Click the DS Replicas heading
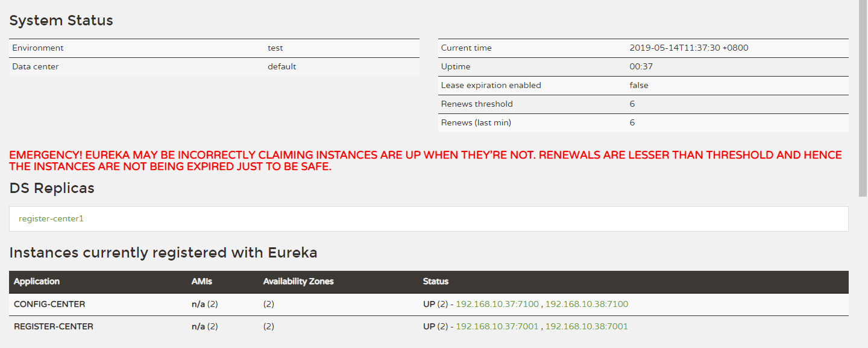The height and width of the screenshot is (348, 868). [x=52, y=188]
